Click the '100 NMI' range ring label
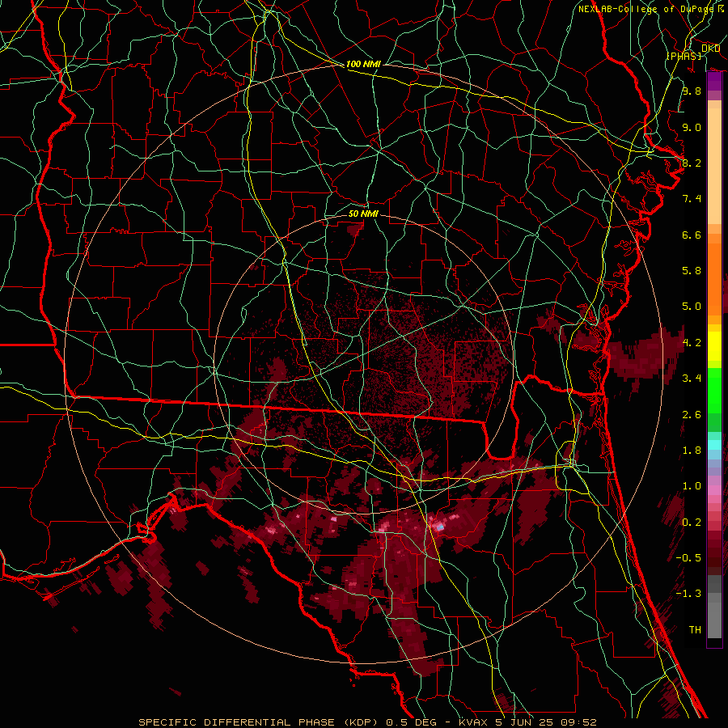The height and width of the screenshot is (728, 728). pos(363,64)
